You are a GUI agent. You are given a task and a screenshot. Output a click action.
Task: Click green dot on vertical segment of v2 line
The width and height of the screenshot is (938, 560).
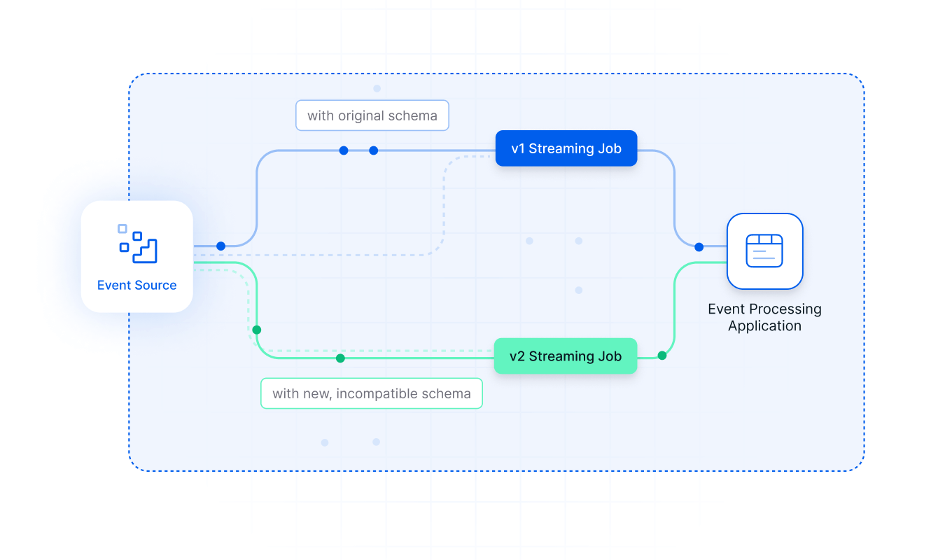pyautogui.click(x=257, y=330)
